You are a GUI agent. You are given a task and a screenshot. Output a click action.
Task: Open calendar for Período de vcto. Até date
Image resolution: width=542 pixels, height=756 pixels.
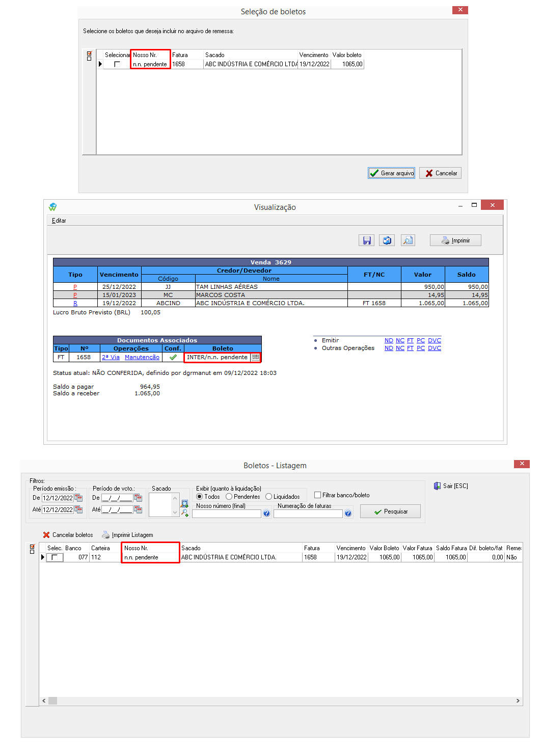pyautogui.click(x=138, y=509)
